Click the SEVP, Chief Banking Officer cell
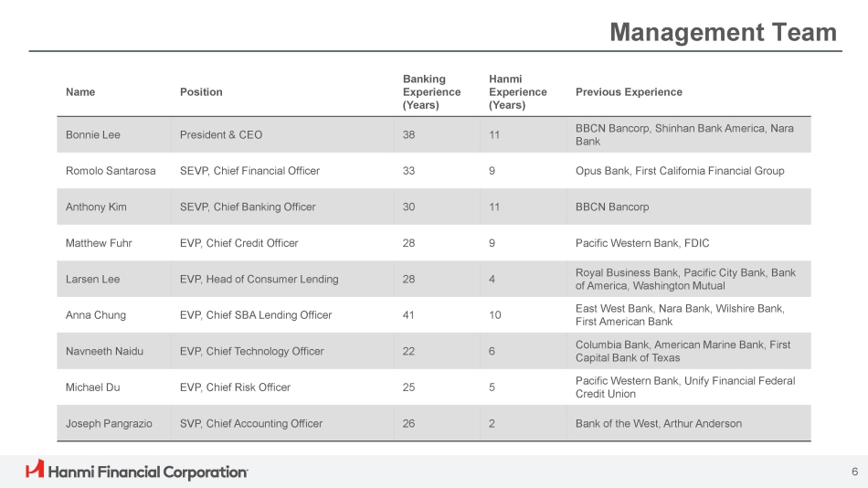 pos(248,207)
